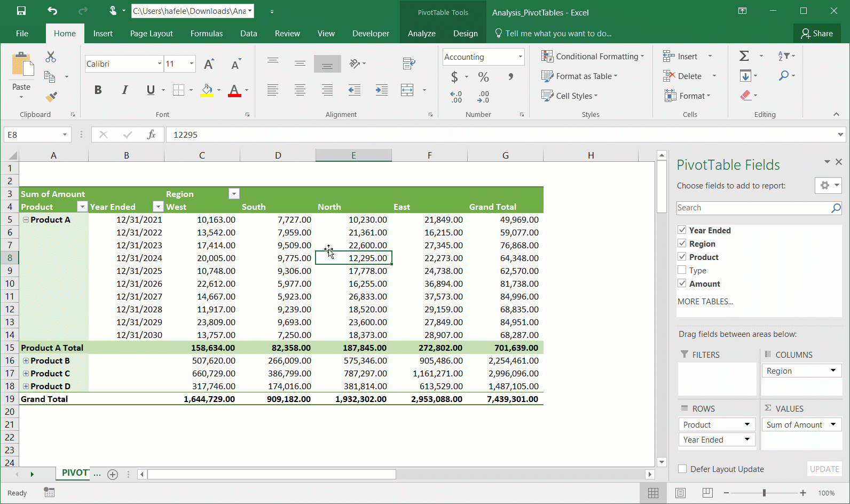Viewport: 850px width, 504px height.
Task: Open the Analyze PivotTable tab
Action: [x=422, y=33]
